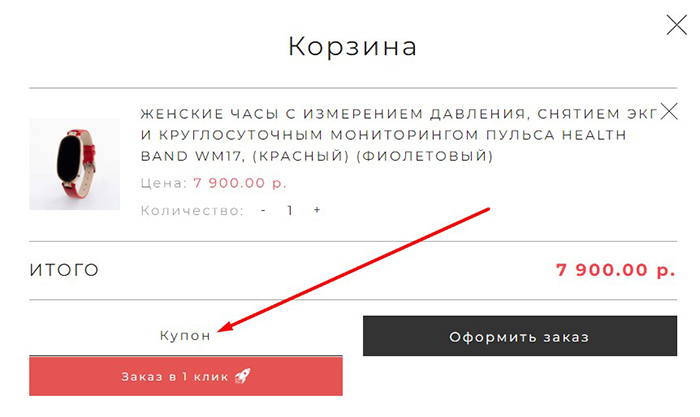Viewport: 700px width, 417px height.
Task: Remove the Health Band watch from cart
Action: (670, 110)
